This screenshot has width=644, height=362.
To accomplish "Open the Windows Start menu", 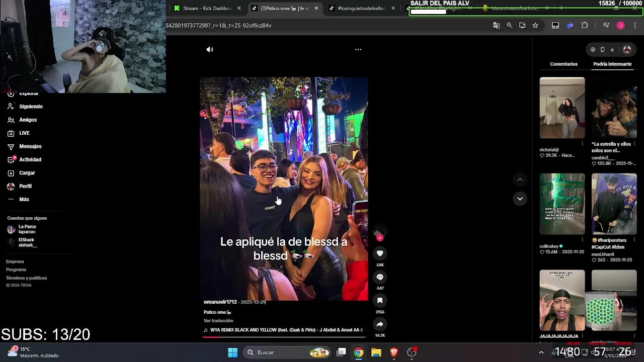I will tap(232, 352).
